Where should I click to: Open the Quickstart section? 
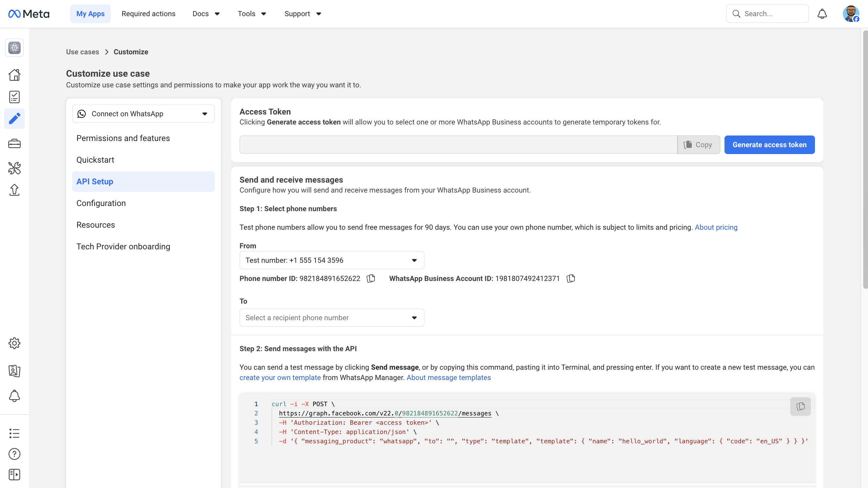[x=95, y=160]
